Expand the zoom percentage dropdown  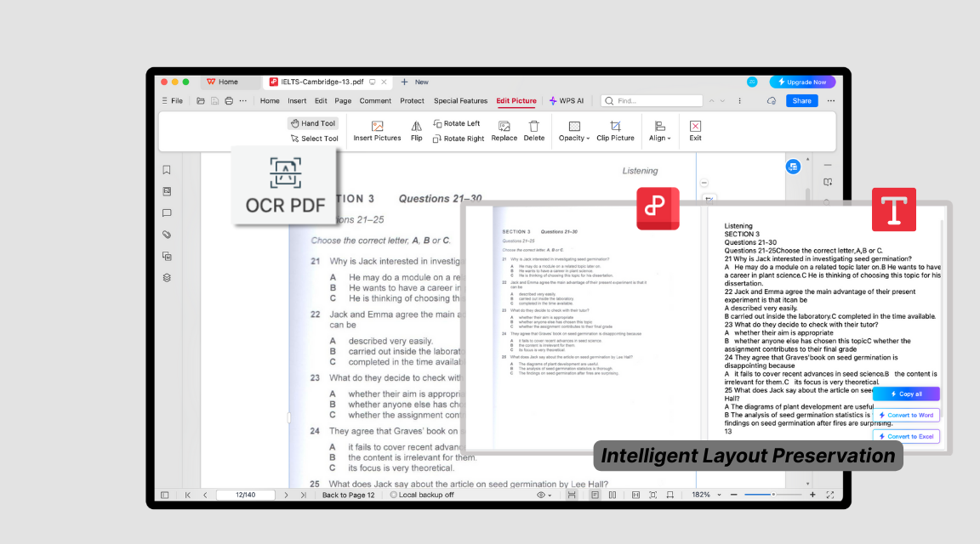coord(719,495)
